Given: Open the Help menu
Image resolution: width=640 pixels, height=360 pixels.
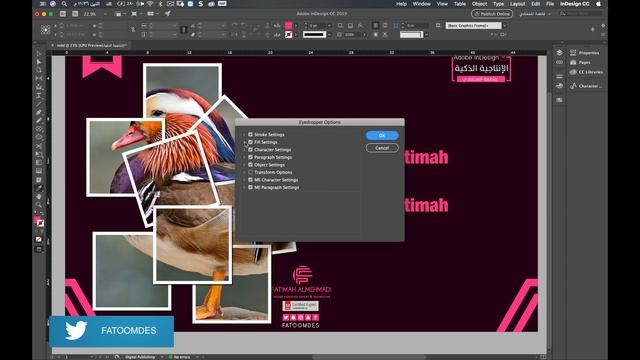Looking at the screenshot, I should (x=401, y=4).
